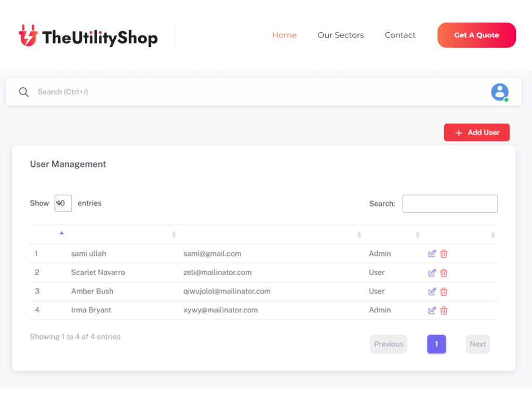Click the Add User button

(476, 133)
